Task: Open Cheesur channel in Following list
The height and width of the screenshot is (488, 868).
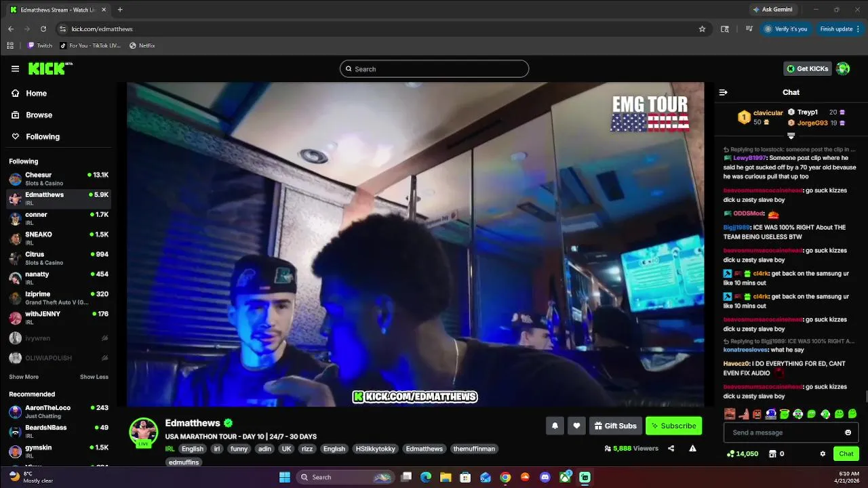Action: 58,179
